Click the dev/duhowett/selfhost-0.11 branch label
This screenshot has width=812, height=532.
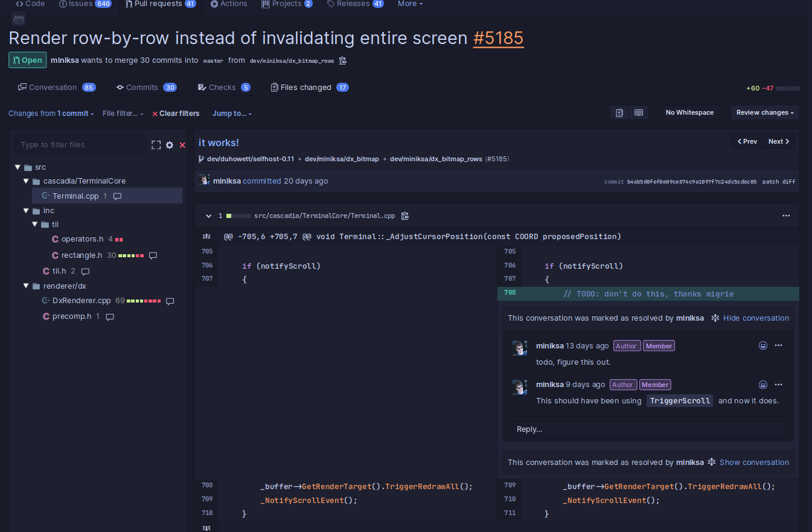click(250, 159)
